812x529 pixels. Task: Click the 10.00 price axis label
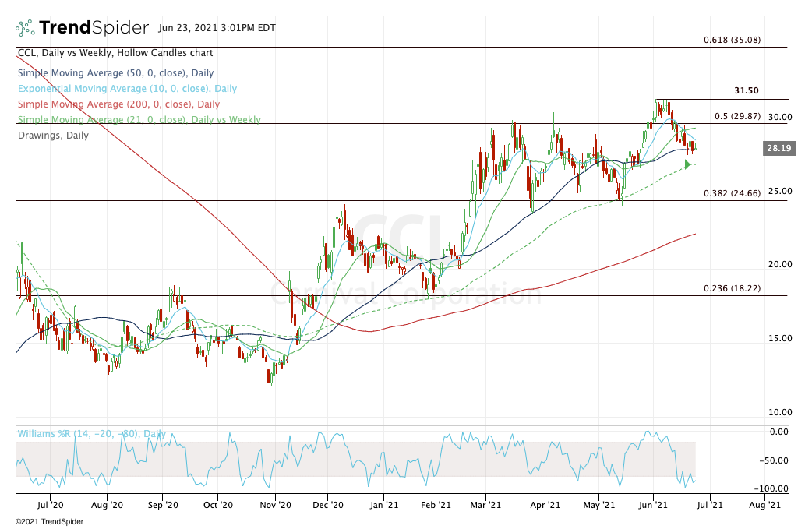[x=780, y=413]
